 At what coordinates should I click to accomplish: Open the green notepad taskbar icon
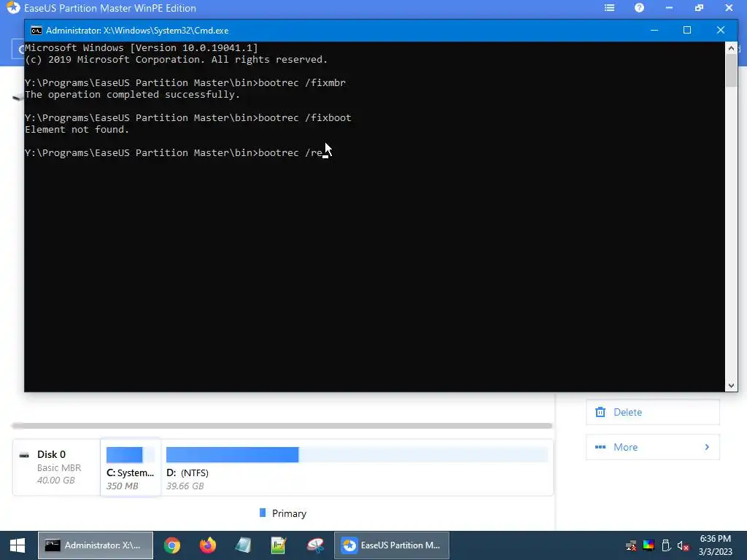pos(279,545)
